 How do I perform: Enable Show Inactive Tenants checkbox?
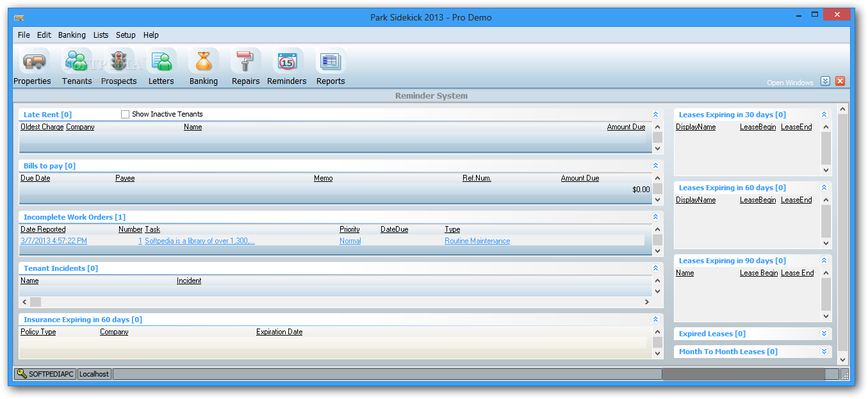[125, 114]
